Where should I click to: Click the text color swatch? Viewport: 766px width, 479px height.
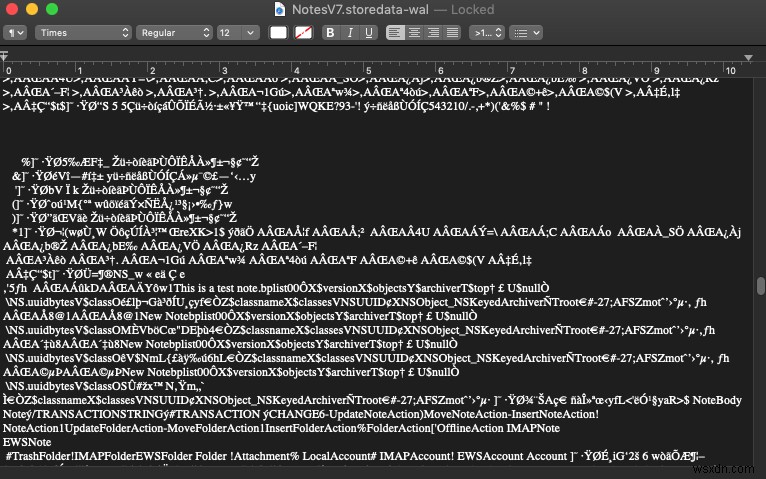[x=278, y=33]
